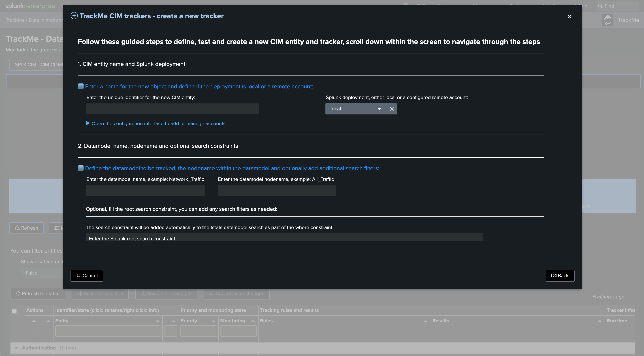Click the sort arrow beside Priority column
This screenshot has width=644, height=356.
click(x=213, y=321)
